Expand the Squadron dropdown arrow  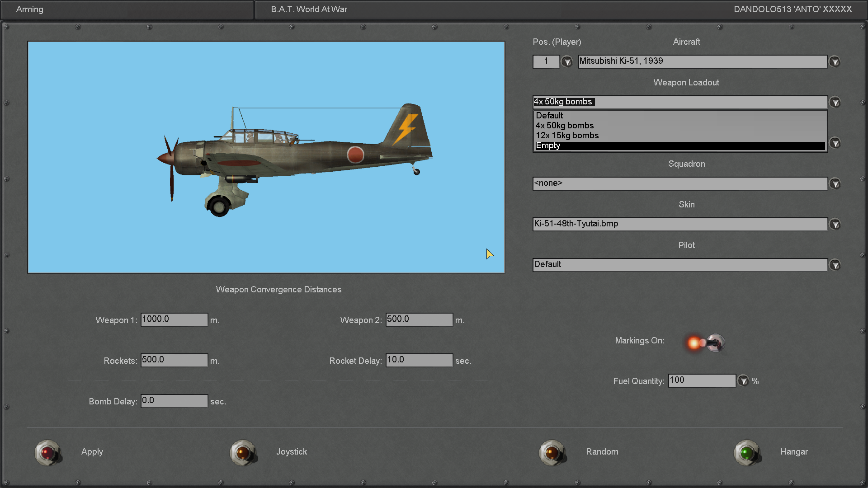pyautogui.click(x=835, y=183)
